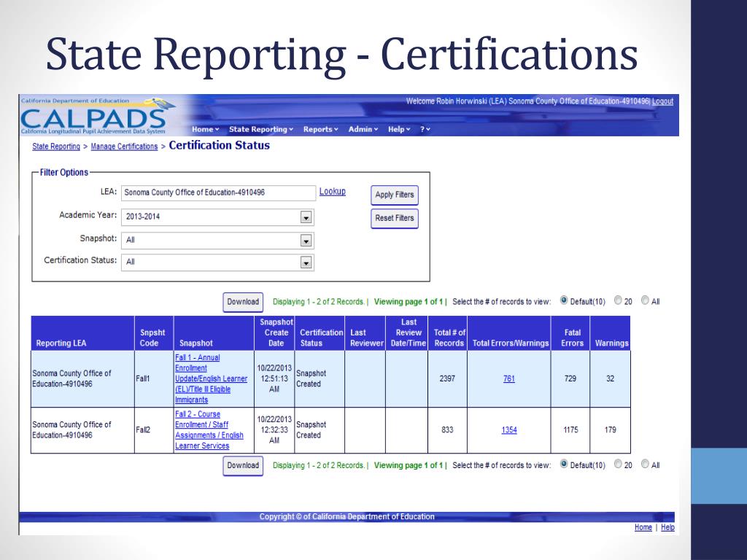This screenshot has width=747, height=560.
Task: Click the 32 warnings cell
Action: pyautogui.click(x=611, y=378)
